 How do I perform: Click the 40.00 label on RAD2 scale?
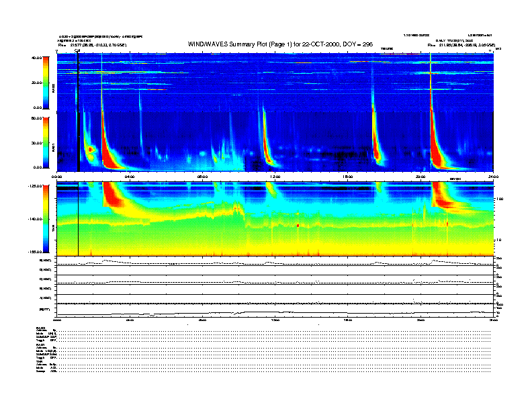36,58
